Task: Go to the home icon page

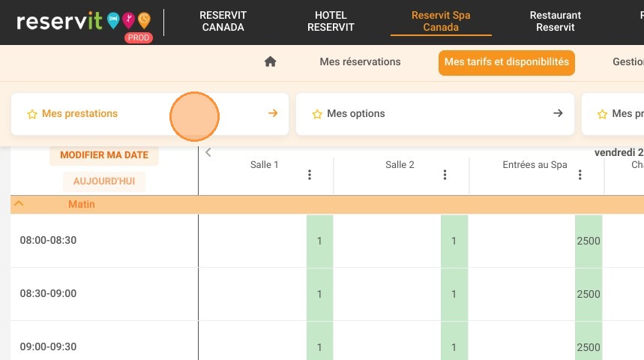Action: [270, 61]
